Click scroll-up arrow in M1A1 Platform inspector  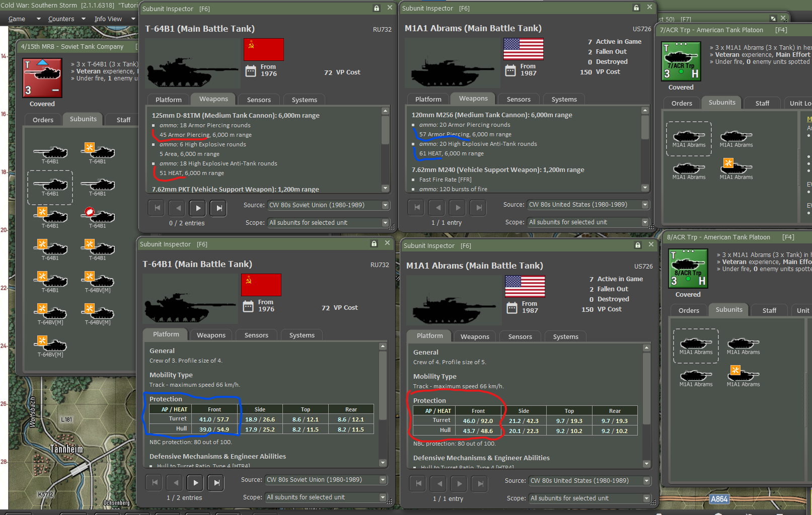[646, 348]
